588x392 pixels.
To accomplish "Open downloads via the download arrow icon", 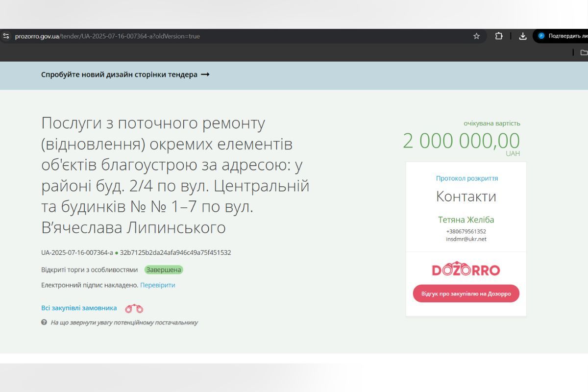I will [522, 36].
